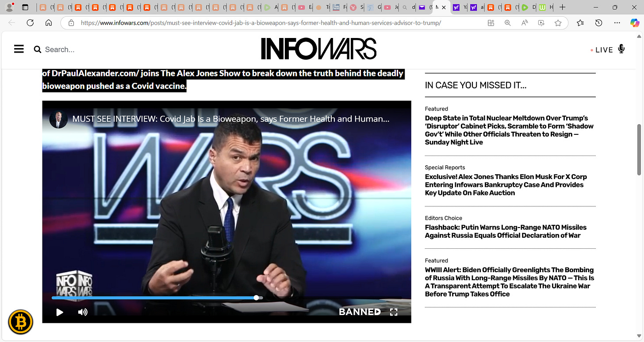Click the Editors Choice category label
Screen dimensions: 644x342
(444, 218)
